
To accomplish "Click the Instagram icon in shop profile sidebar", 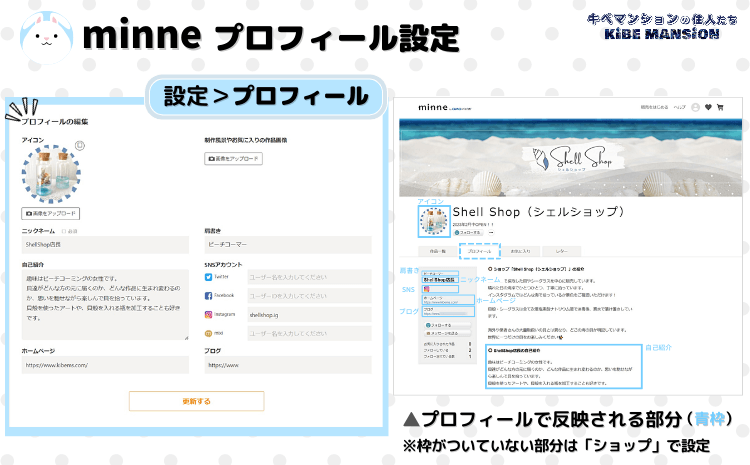I will pos(426,289).
